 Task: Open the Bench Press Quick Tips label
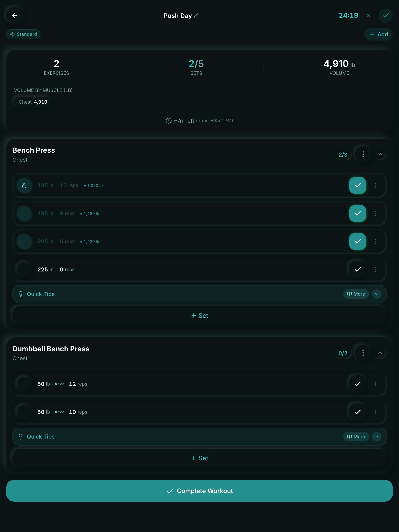(41, 294)
